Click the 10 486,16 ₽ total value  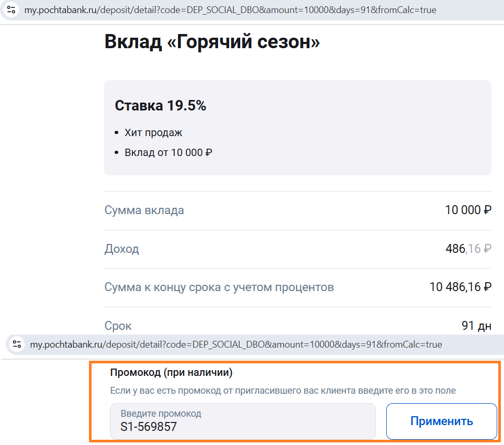click(460, 287)
